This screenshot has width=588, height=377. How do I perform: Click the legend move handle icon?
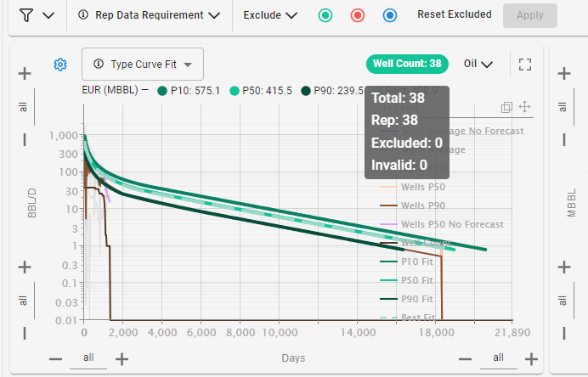tap(524, 107)
